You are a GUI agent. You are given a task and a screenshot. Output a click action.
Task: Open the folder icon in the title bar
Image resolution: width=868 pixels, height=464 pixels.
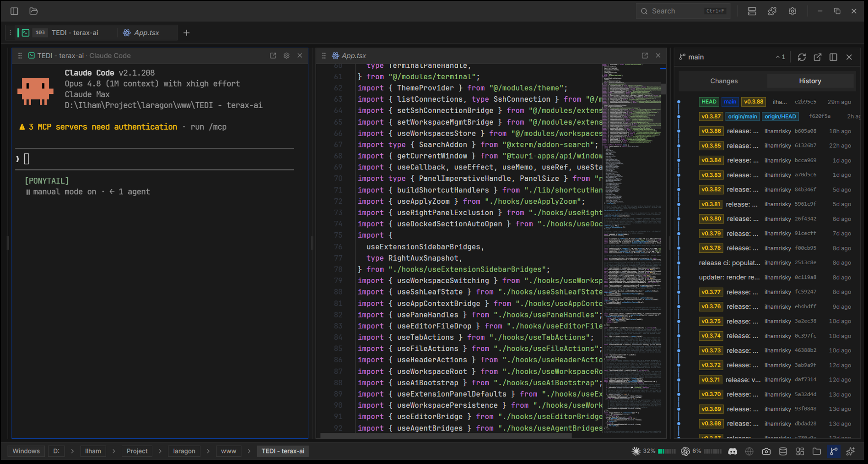33,11
